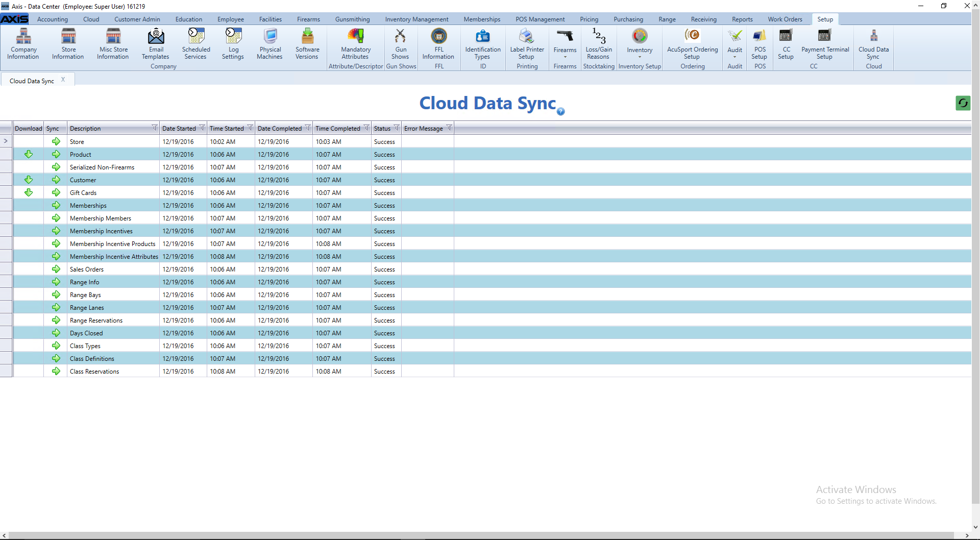
Task: Click the sync arrow for Class Reservations
Action: [x=56, y=371]
